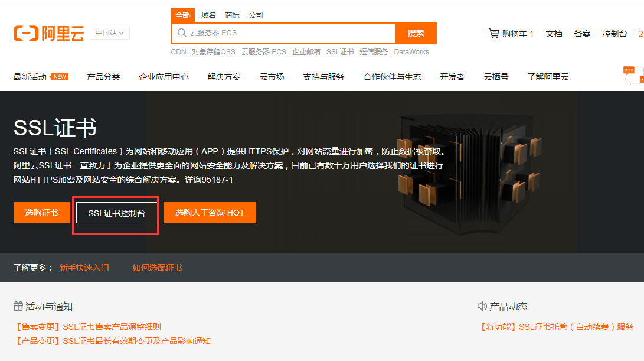644x361 pixels.
Task: Click the Alibaba Cloud logo
Action: pyautogui.click(x=48, y=32)
